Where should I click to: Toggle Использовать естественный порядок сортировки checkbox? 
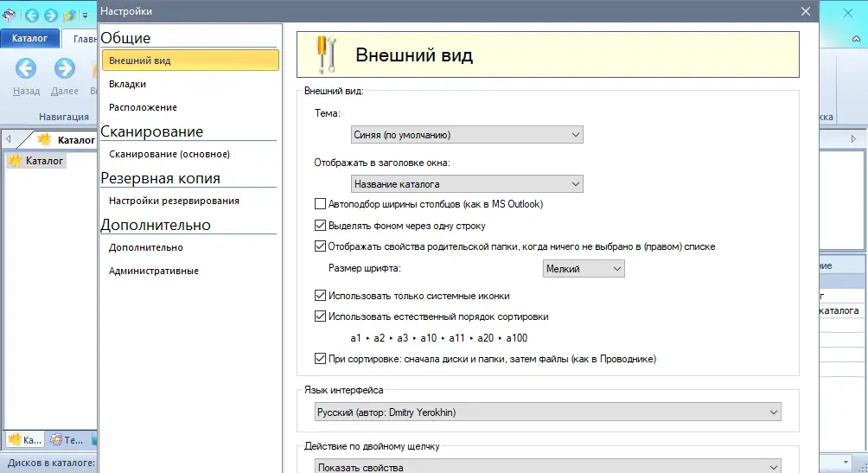(320, 316)
